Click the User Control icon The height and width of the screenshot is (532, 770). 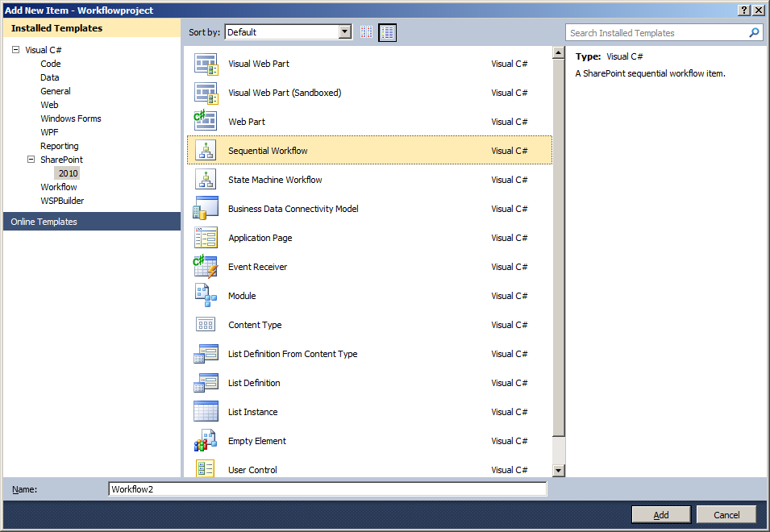[x=206, y=468]
